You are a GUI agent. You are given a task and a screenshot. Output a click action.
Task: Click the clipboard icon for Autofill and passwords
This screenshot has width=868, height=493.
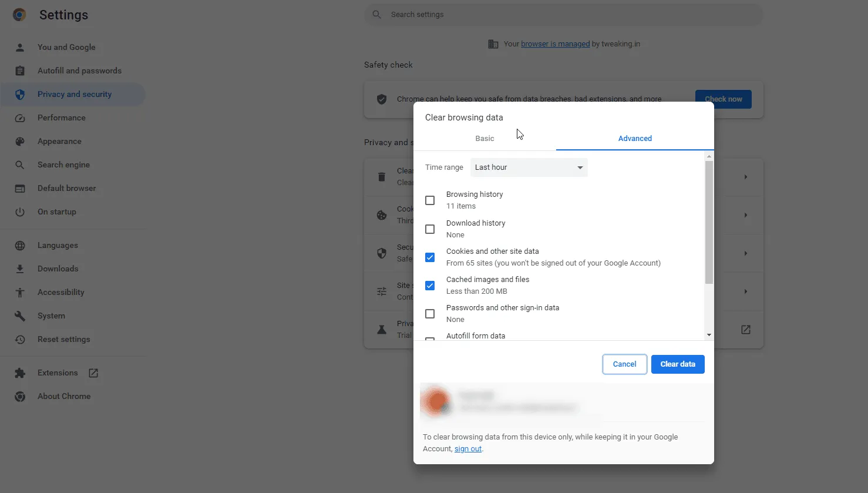pos(20,71)
